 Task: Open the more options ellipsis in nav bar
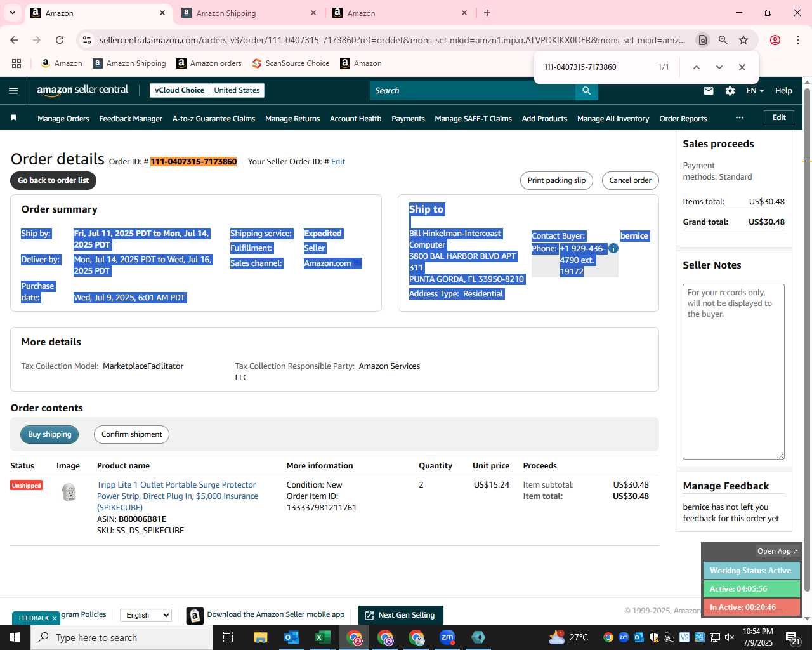[x=740, y=117]
